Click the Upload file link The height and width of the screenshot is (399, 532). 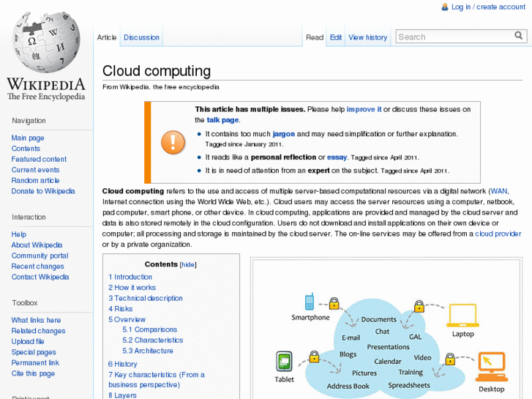click(x=28, y=341)
